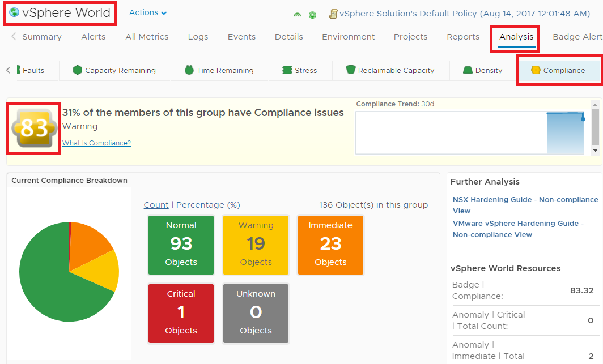Open the What Is Compliance link
The height and width of the screenshot is (364, 603).
[x=96, y=143]
